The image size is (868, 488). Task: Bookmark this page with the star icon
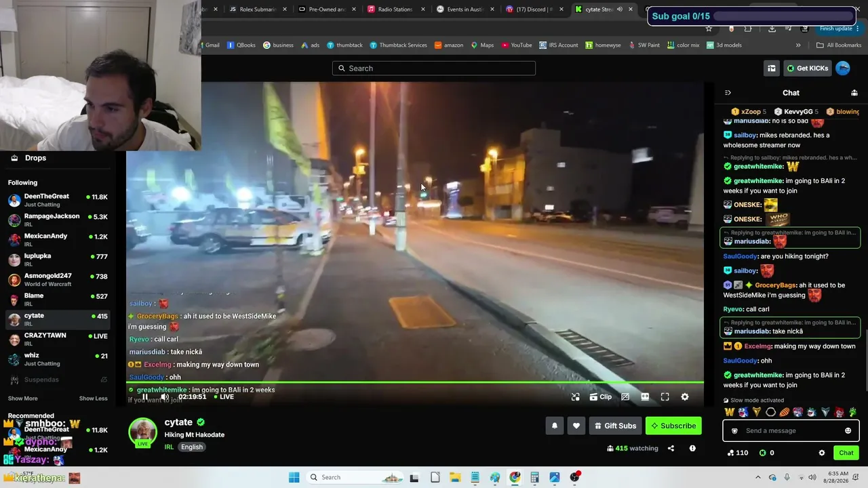pyautogui.click(x=709, y=28)
